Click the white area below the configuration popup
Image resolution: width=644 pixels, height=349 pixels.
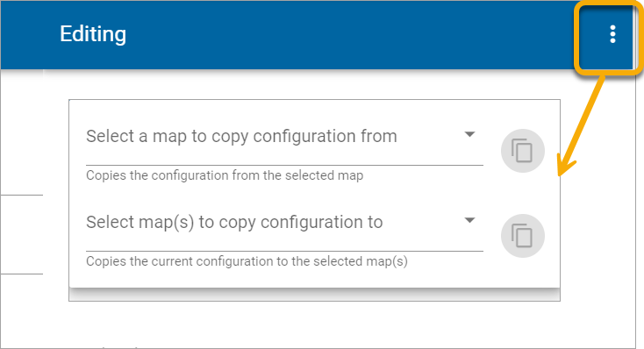[314, 324]
